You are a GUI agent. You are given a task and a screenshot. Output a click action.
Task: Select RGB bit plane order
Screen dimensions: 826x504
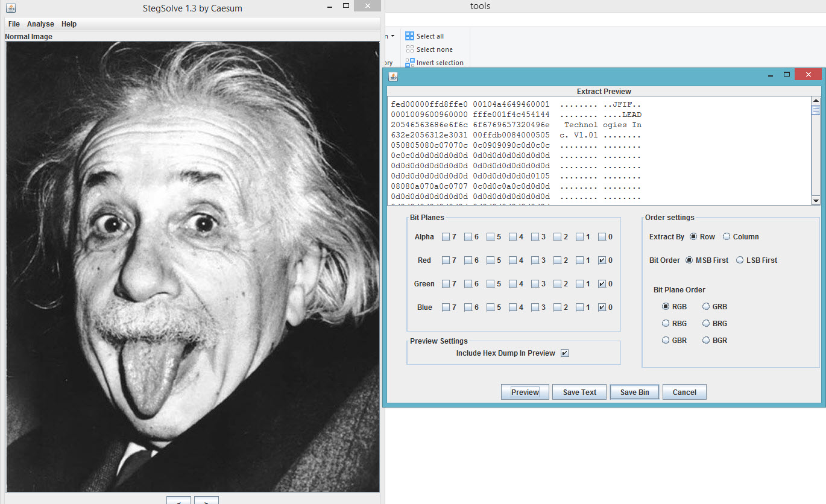tap(666, 307)
